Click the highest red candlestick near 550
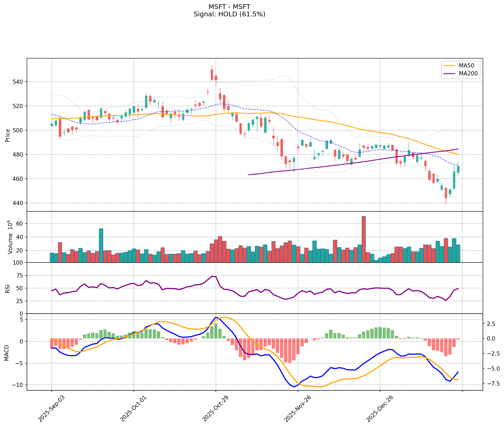This screenshot has height=427, width=504. [x=212, y=75]
